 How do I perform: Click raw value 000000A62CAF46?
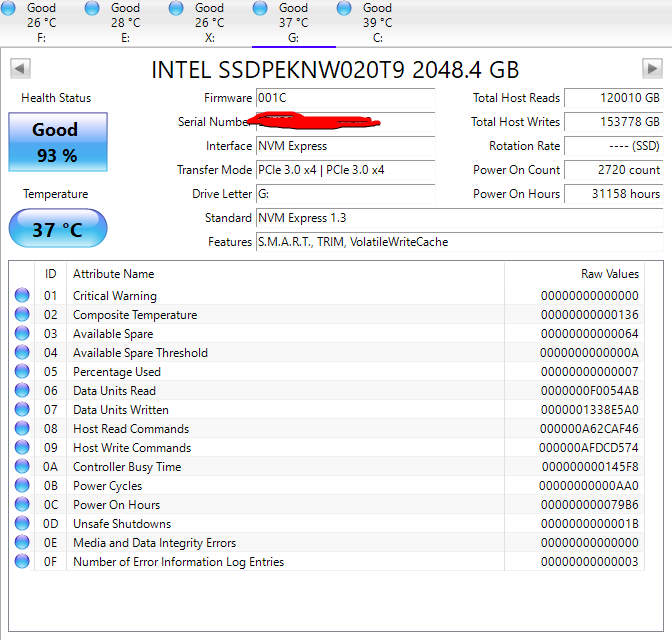tap(589, 429)
